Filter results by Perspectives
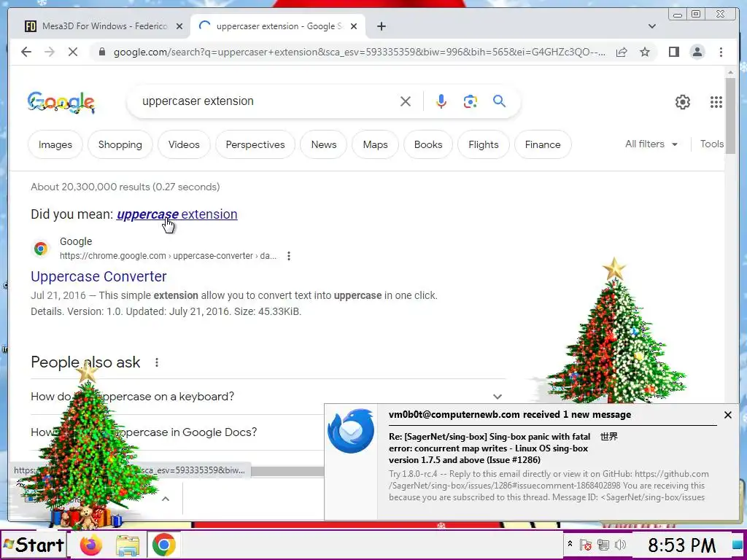 click(x=255, y=144)
